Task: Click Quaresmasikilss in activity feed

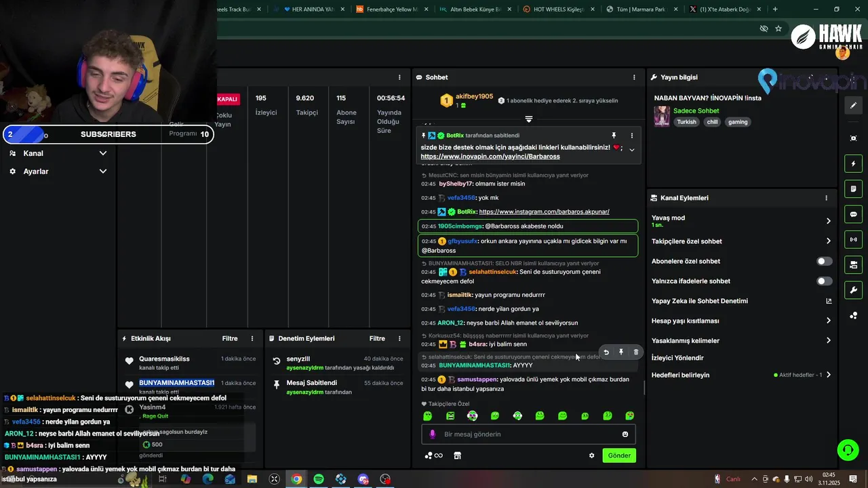Action: (164, 359)
